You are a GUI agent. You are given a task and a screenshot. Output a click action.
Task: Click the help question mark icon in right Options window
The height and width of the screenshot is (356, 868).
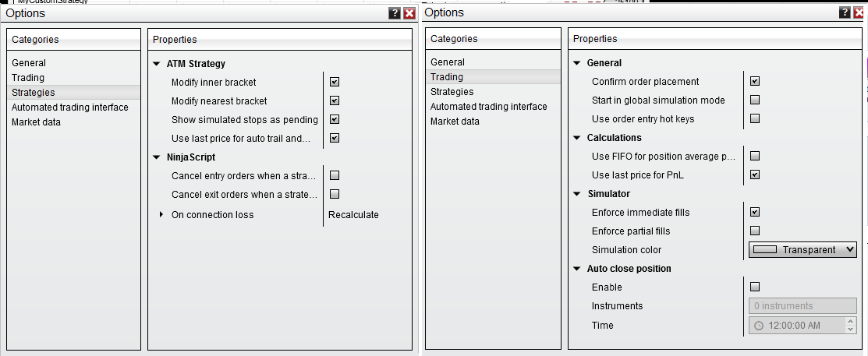845,12
